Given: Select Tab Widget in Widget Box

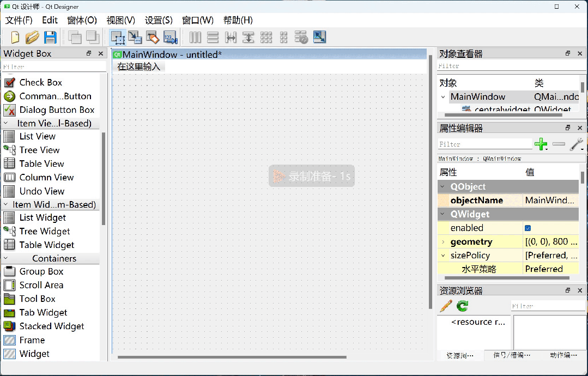Looking at the screenshot, I should tap(43, 312).
